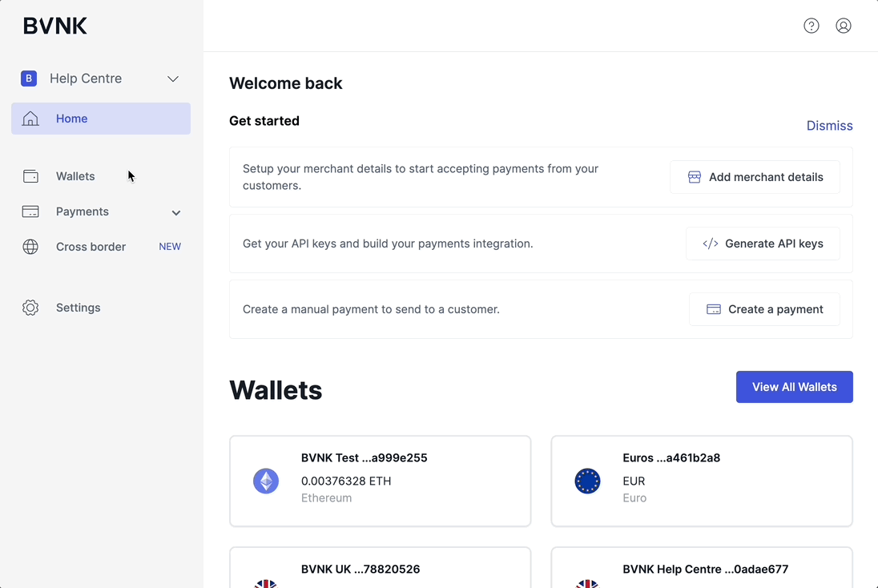Click the Home house icon
This screenshot has height=588, width=878.
click(x=30, y=119)
